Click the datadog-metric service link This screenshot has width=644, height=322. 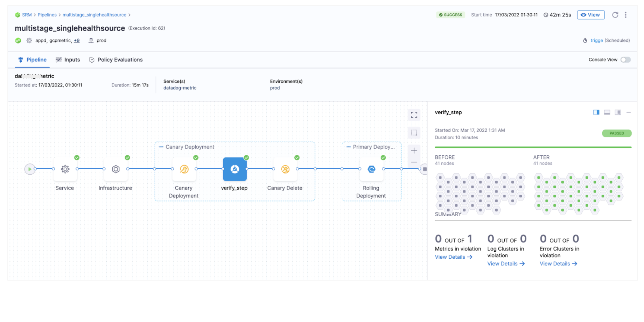point(180,88)
